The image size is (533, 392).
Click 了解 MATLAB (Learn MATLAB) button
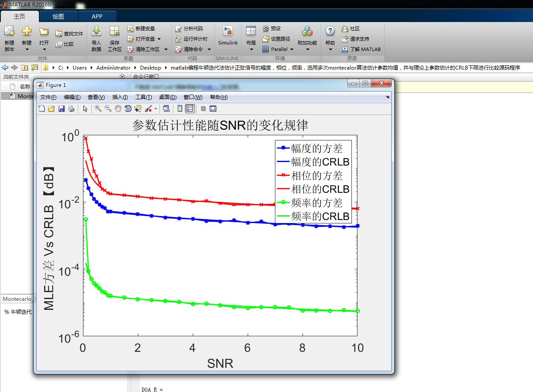pos(361,49)
